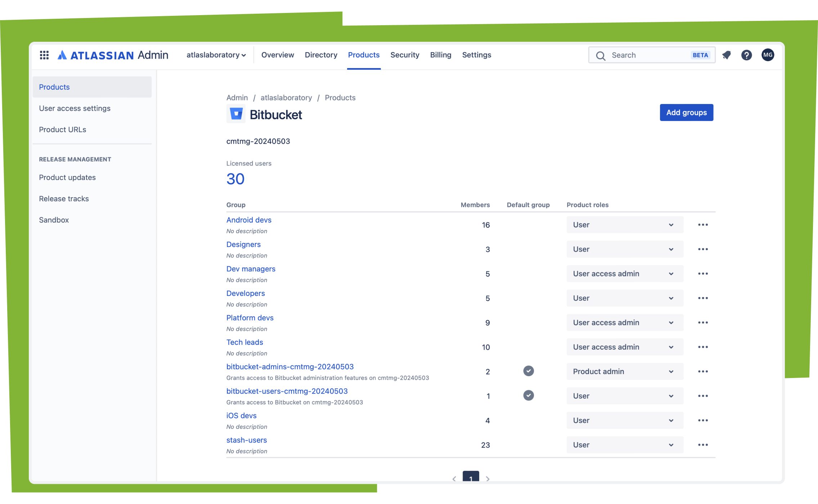Click the Android devs group link

[249, 220]
